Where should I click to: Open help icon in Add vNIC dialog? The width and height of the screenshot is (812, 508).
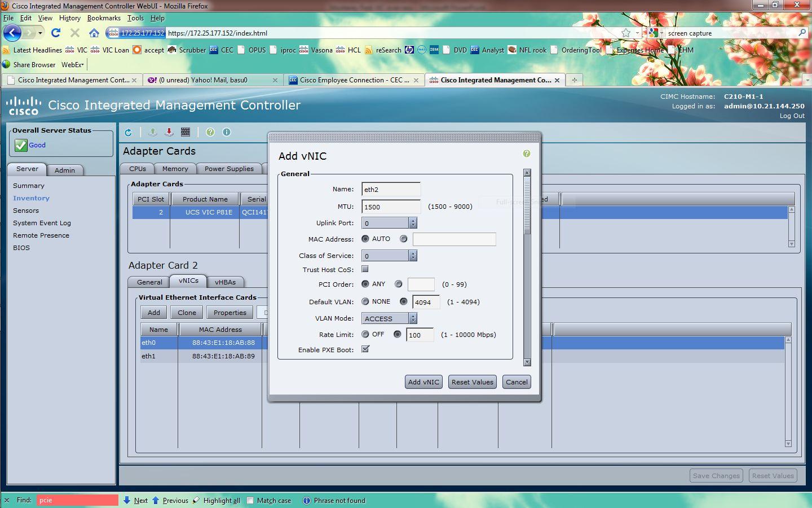pos(527,154)
